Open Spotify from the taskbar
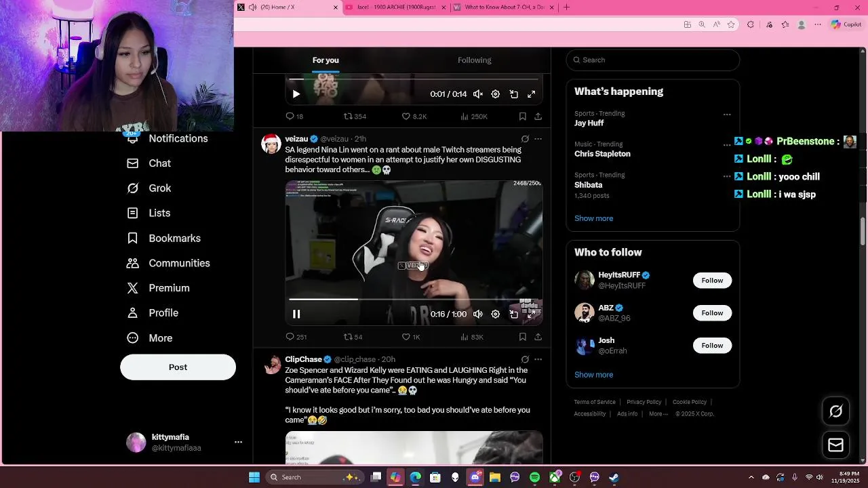This screenshot has height=488, width=868. pos(534,477)
